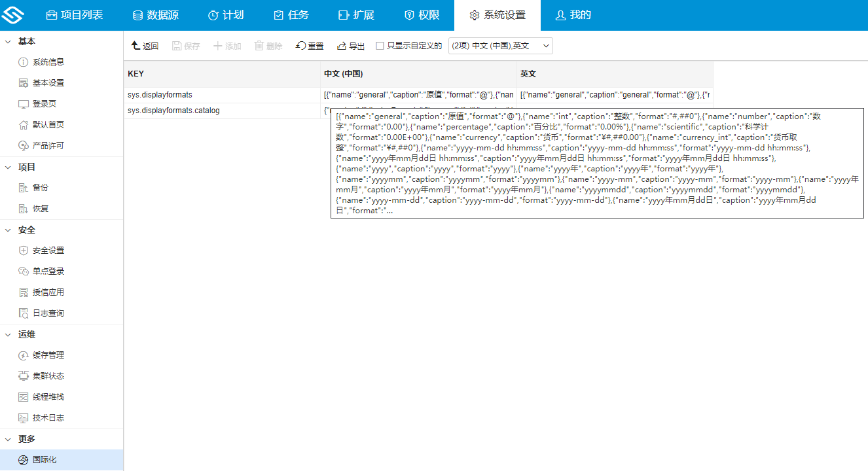868x471 pixels.
Task: Open the language selection dropdown
Action: tap(501, 46)
